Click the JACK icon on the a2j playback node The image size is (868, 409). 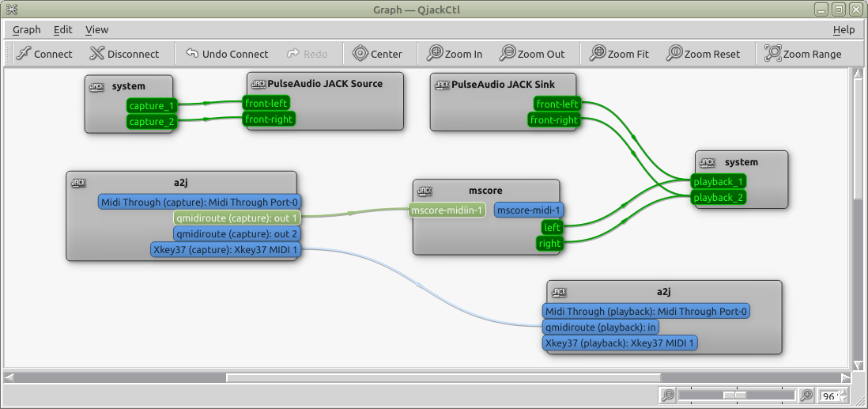[x=559, y=292]
